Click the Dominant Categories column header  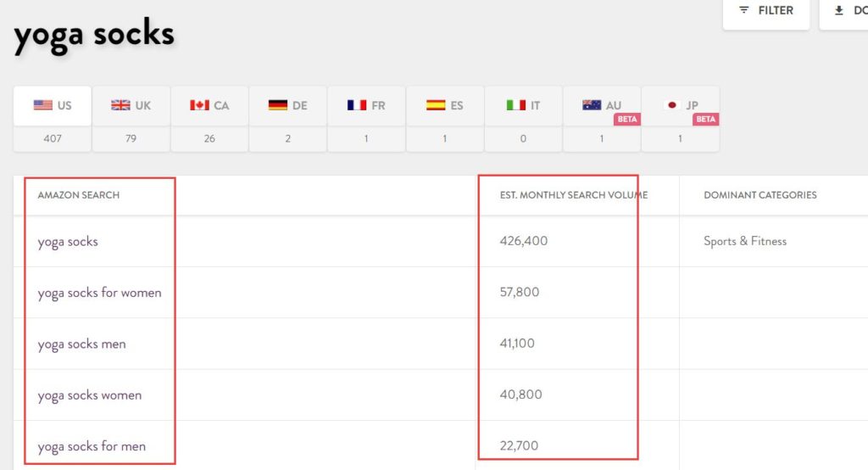(x=760, y=195)
